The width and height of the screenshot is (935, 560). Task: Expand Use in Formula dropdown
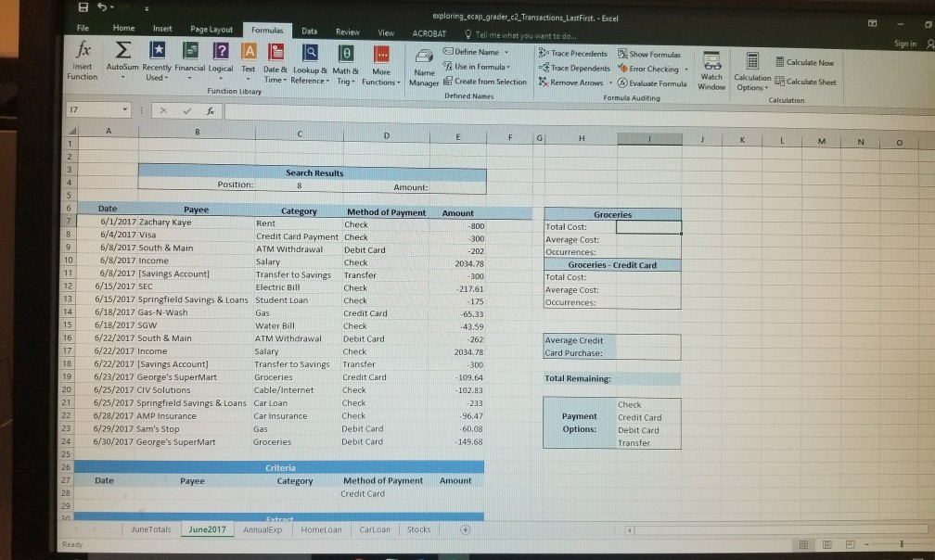[x=507, y=67]
